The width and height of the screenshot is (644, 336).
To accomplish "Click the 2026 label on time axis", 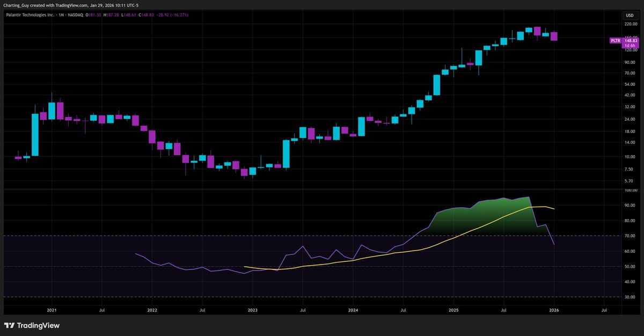I will click(x=554, y=310).
